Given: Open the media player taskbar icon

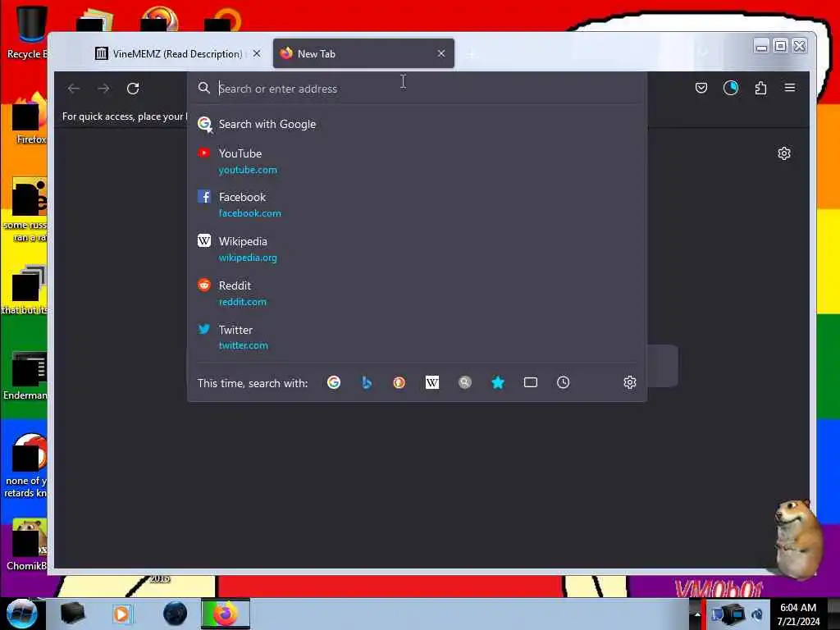Looking at the screenshot, I should point(121,614).
